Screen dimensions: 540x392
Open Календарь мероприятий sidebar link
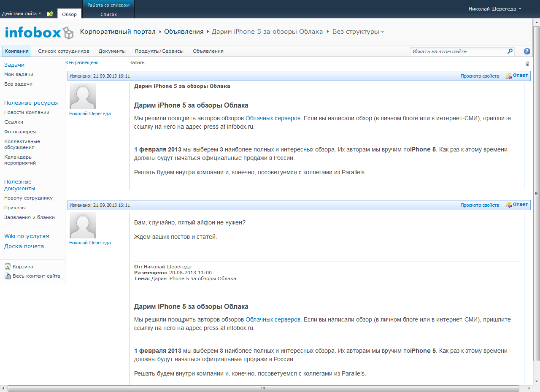pyautogui.click(x=20, y=160)
